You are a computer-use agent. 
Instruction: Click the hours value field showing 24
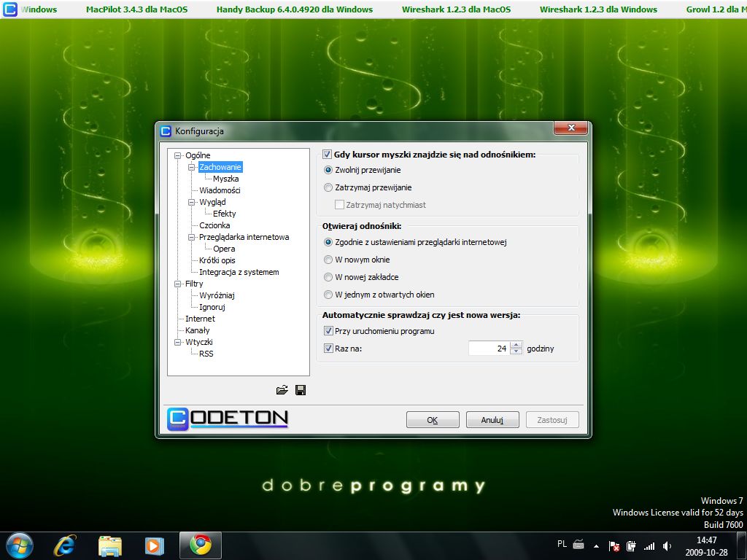pyautogui.click(x=489, y=349)
